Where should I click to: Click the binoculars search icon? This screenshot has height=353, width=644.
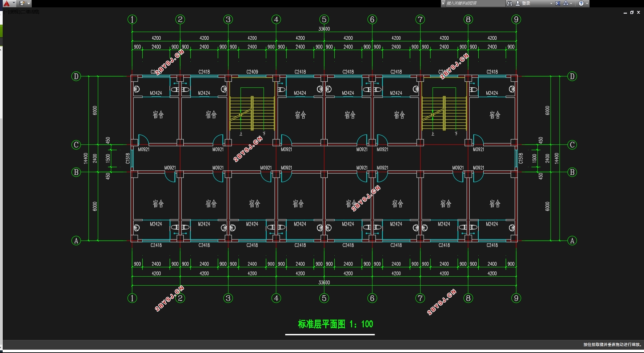(510, 3)
